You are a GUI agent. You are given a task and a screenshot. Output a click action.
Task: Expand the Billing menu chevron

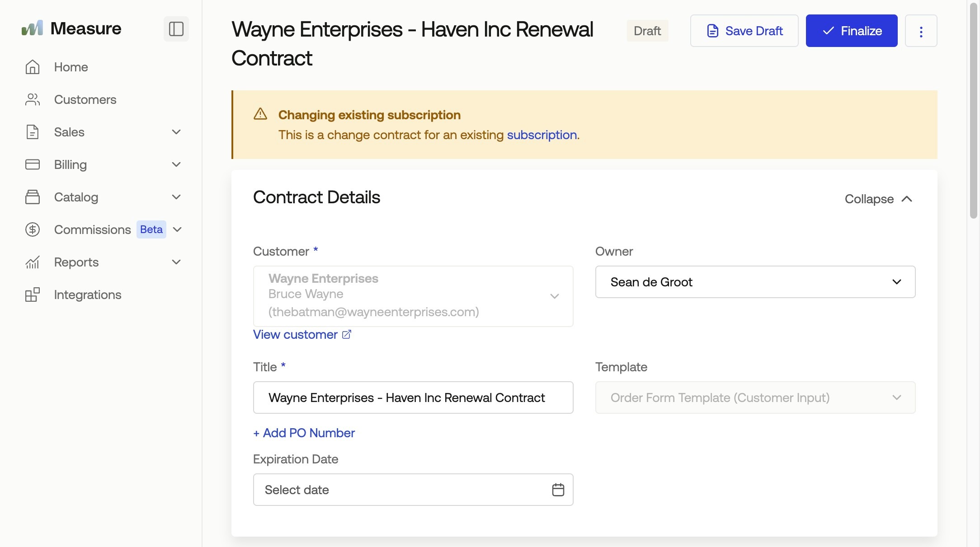pyautogui.click(x=176, y=164)
